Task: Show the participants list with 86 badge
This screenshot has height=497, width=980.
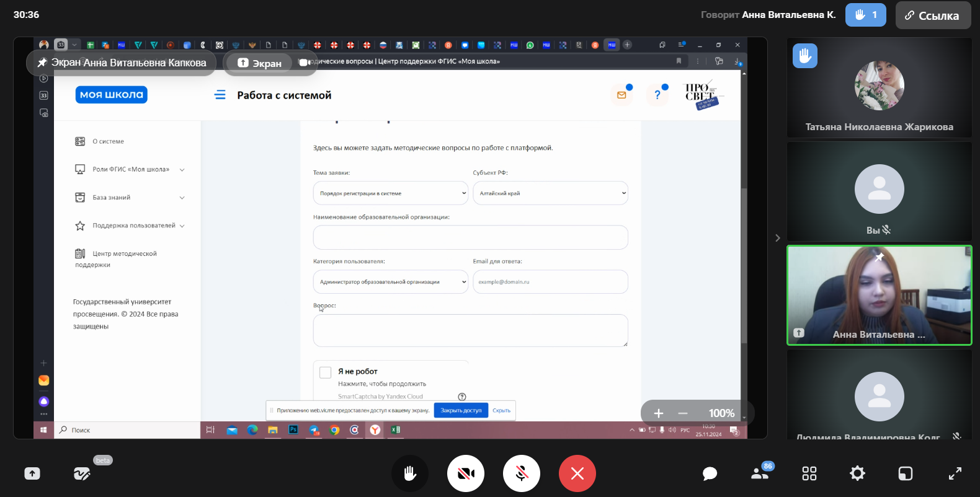Action: tap(759, 473)
